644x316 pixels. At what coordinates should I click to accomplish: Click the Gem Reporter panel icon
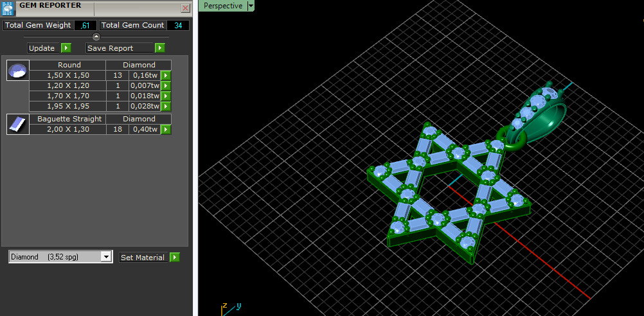pos(8,8)
